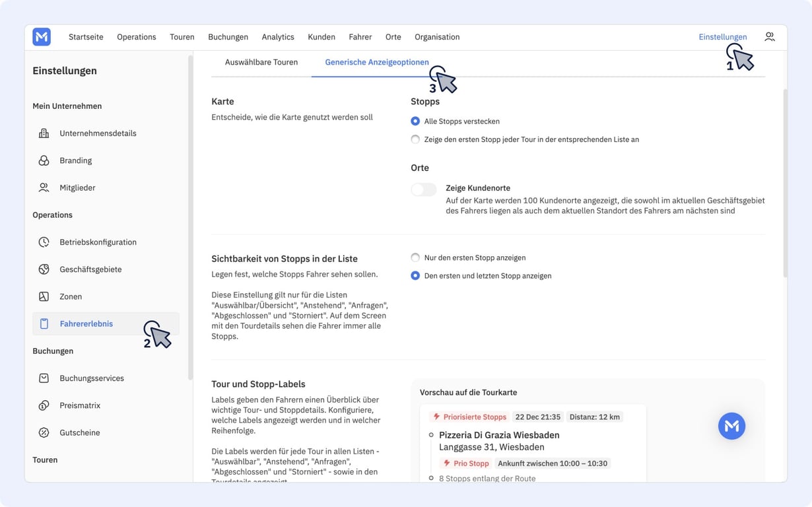Click the sidebar scrollbar
This screenshot has height=507, width=812.
pyautogui.click(x=190, y=217)
